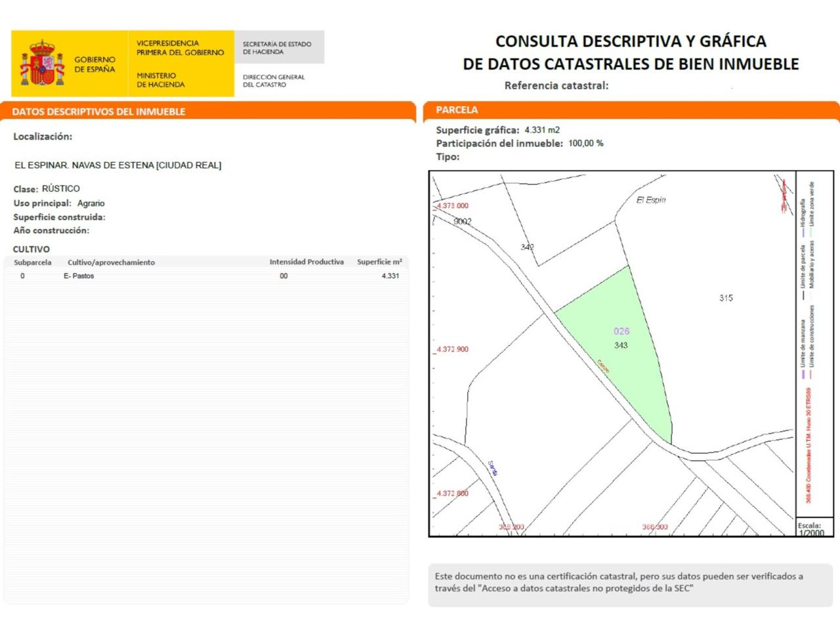Click the orange Camino road label
This screenshot has height=630, width=840.
[603, 366]
